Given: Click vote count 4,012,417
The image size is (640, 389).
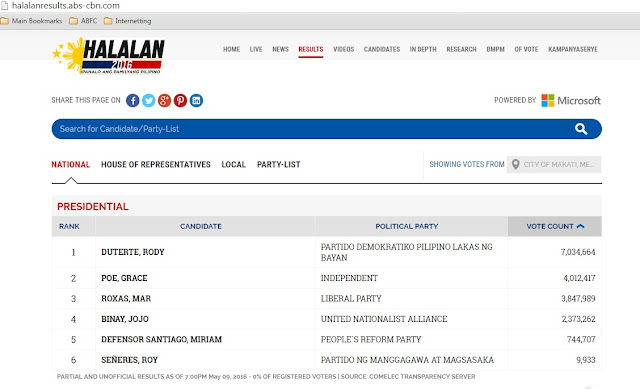Looking at the screenshot, I should 579,278.
